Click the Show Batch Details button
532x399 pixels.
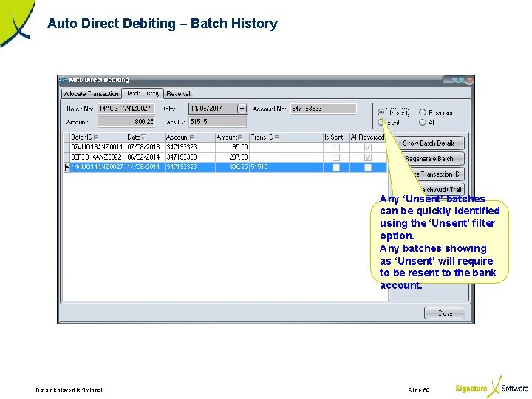point(429,143)
